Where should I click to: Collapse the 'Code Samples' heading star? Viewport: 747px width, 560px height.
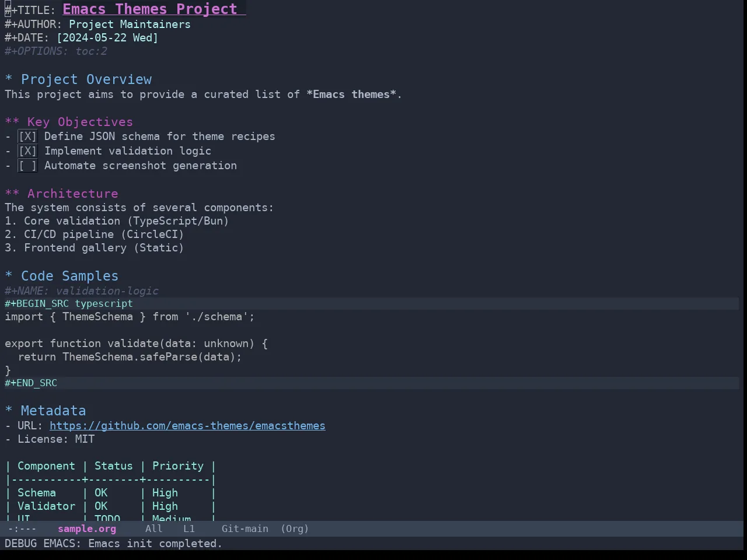tap(9, 276)
